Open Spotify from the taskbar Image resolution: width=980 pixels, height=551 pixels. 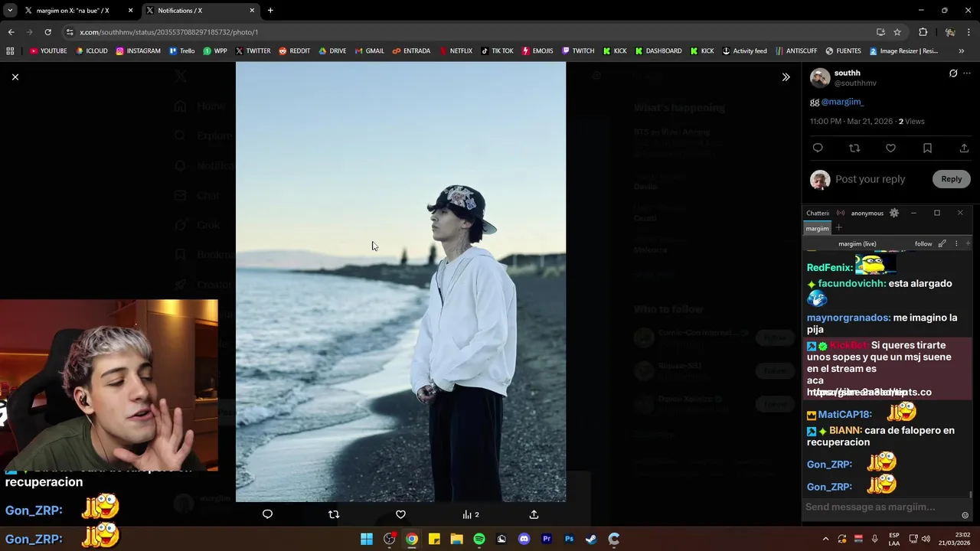tap(479, 539)
